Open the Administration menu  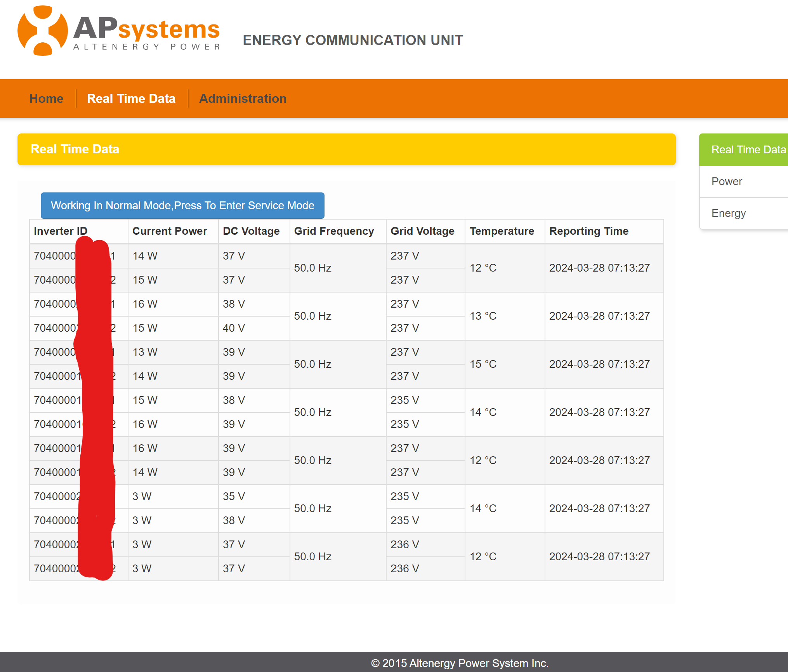coord(243,99)
